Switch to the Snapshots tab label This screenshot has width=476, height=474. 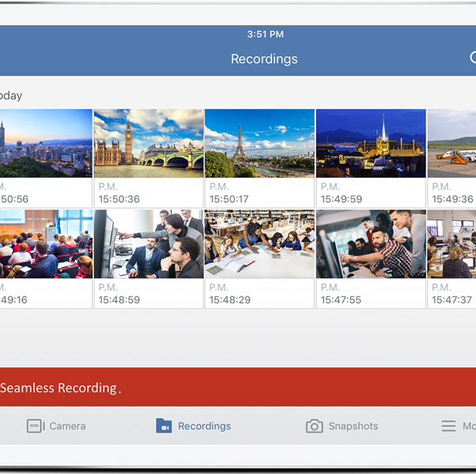coord(353,426)
